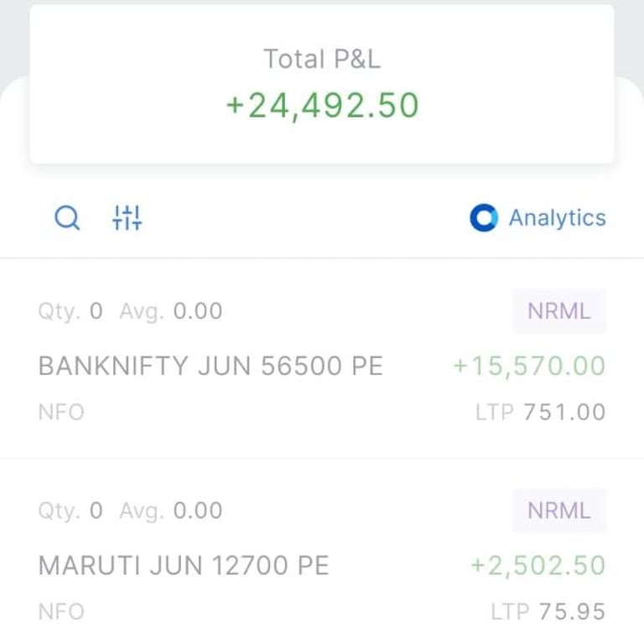Open the positions search magnifier icon

click(67, 218)
